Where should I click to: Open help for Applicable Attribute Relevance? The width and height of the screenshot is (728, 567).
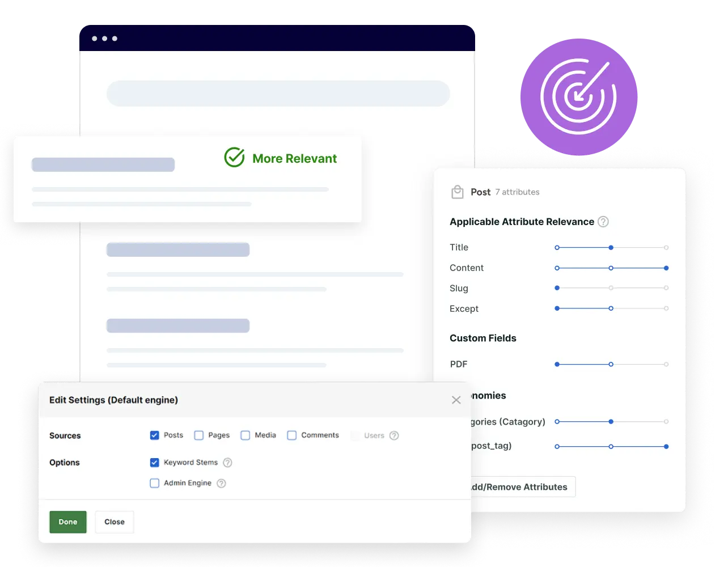click(x=603, y=222)
